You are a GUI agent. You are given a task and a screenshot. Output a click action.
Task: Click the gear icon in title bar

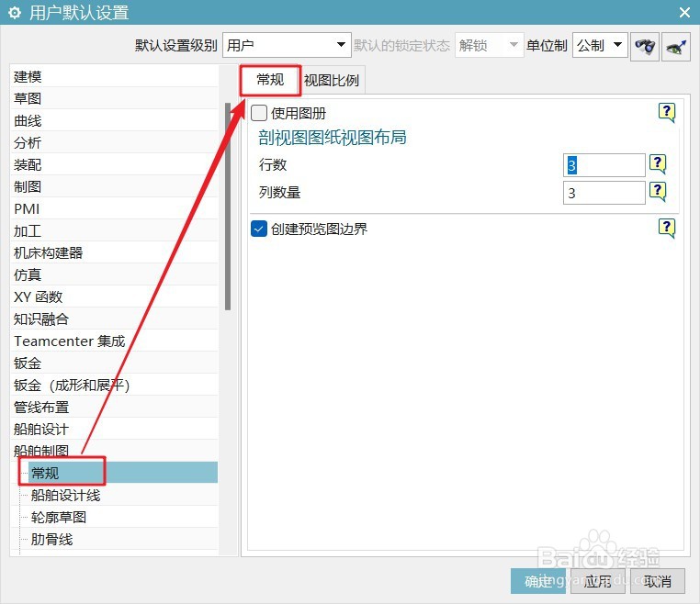[x=15, y=13]
